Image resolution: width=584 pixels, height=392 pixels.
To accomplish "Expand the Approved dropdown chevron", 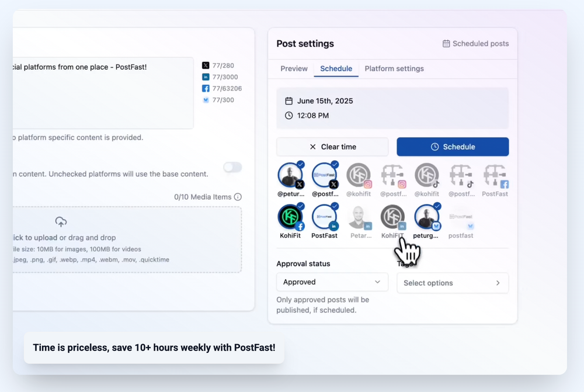I will click(x=377, y=282).
